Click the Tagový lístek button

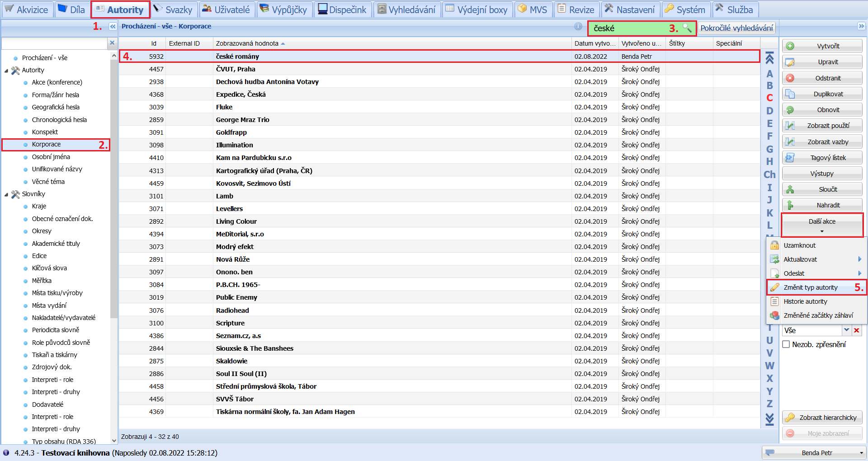(x=822, y=158)
